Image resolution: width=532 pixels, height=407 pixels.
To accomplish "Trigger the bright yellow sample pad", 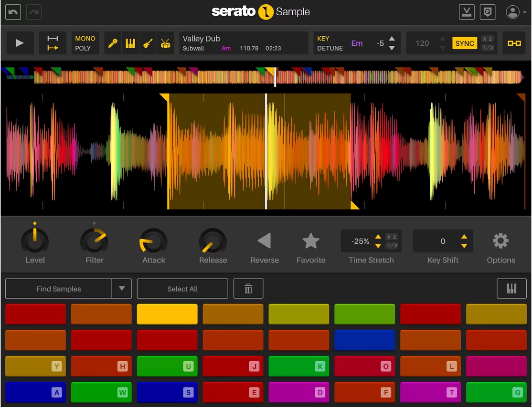I will (167, 314).
